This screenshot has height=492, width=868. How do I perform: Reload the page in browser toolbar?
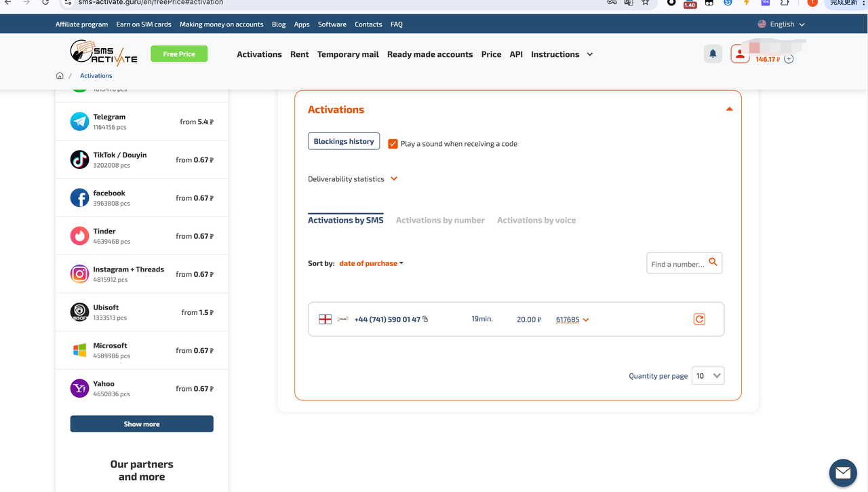45,3
